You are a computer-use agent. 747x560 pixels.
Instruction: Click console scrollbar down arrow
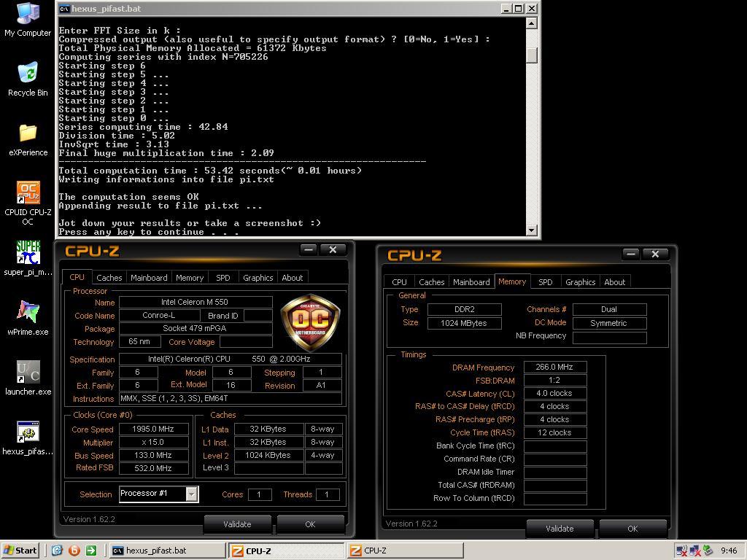pos(532,230)
